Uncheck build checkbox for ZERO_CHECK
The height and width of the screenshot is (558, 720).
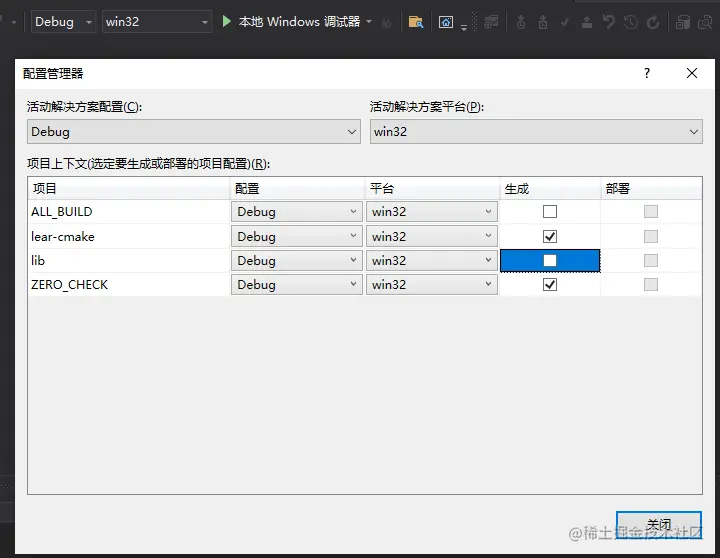click(550, 284)
